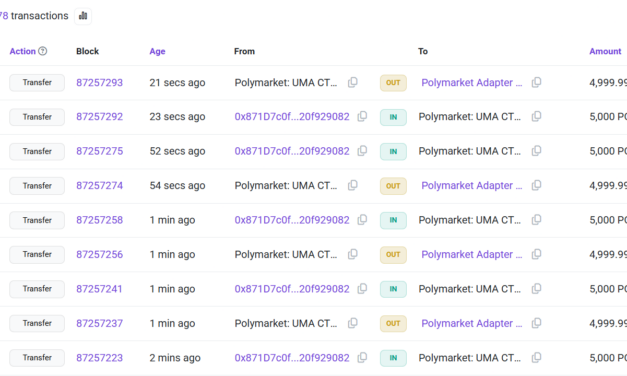The width and height of the screenshot is (627, 376).
Task: Click Transfer button in block 87257258 row
Action: (x=37, y=220)
